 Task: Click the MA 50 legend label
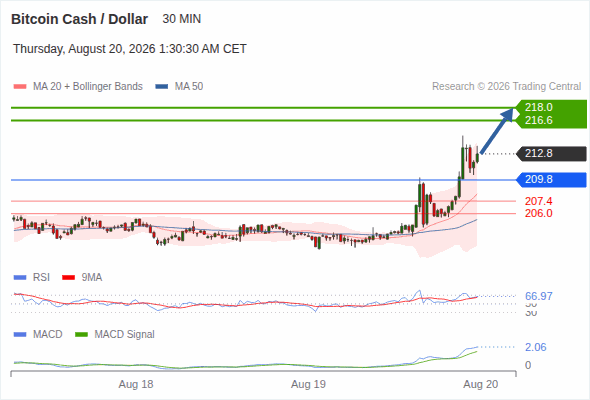click(x=189, y=87)
